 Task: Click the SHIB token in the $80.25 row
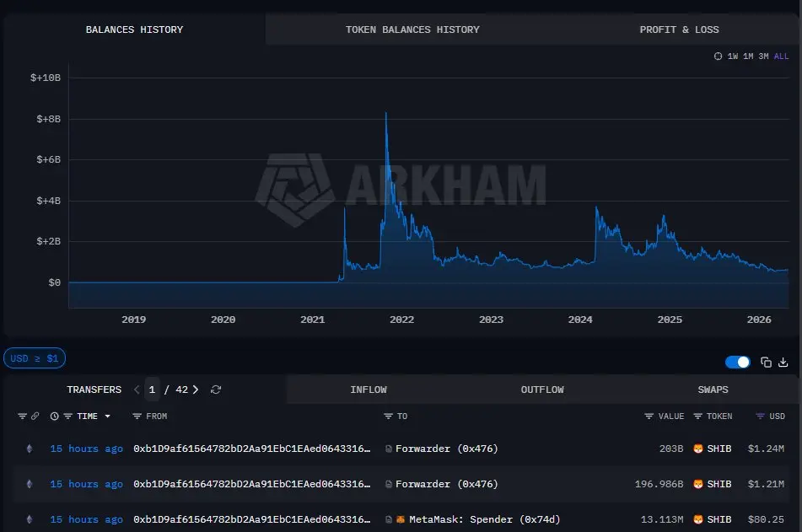click(712, 519)
